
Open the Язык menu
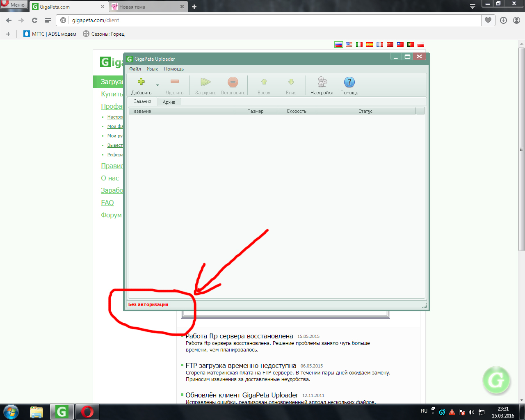(x=152, y=69)
